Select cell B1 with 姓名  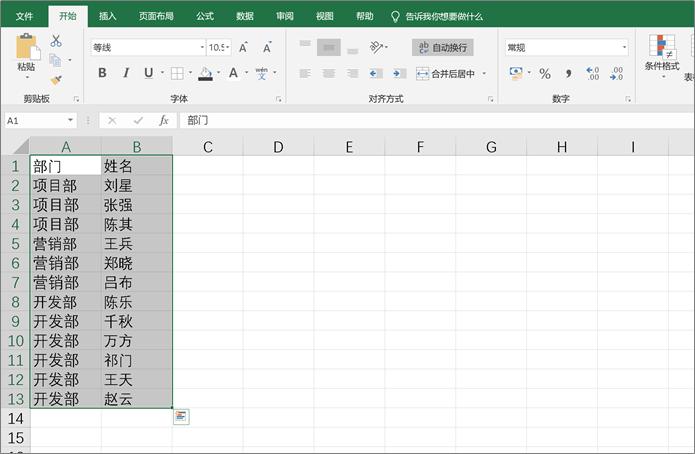click(137, 166)
